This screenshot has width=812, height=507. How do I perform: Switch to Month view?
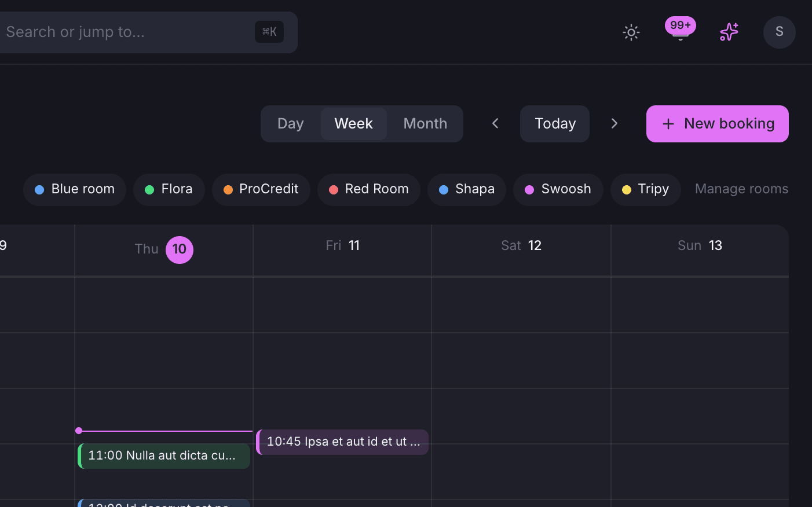(425, 124)
